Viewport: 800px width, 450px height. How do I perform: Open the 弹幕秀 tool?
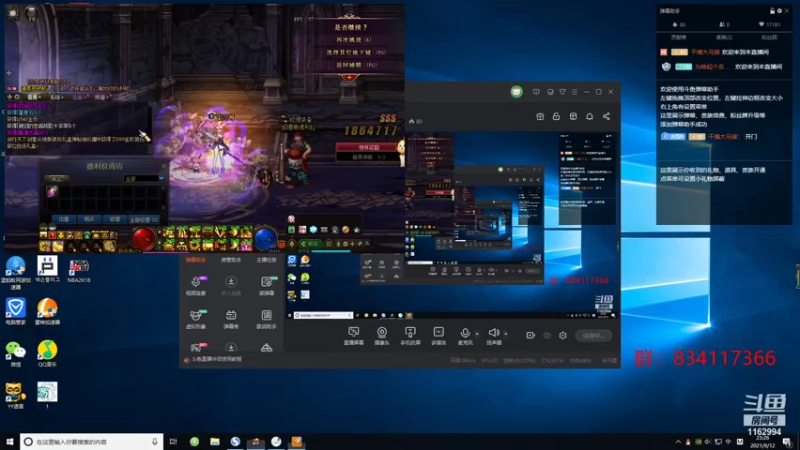click(231, 319)
